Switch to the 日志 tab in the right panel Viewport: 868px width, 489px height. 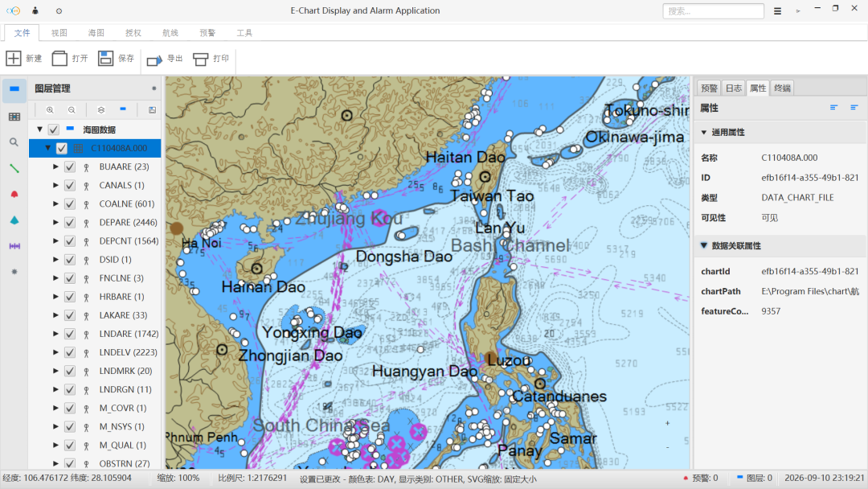click(x=734, y=88)
